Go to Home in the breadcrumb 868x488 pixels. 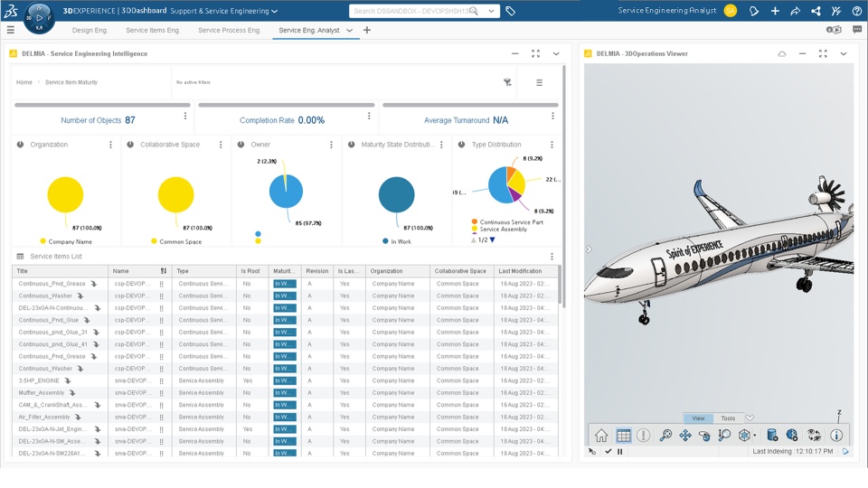(x=24, y=82)
